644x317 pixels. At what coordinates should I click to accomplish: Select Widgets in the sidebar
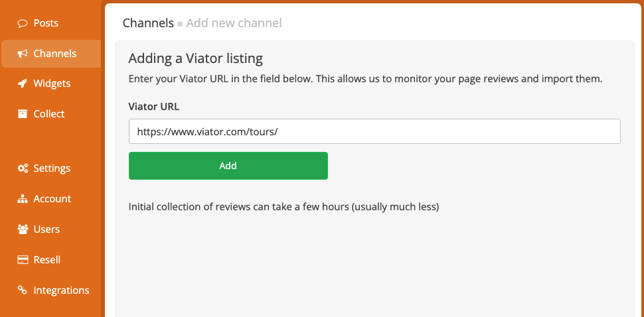pos(52,84)
